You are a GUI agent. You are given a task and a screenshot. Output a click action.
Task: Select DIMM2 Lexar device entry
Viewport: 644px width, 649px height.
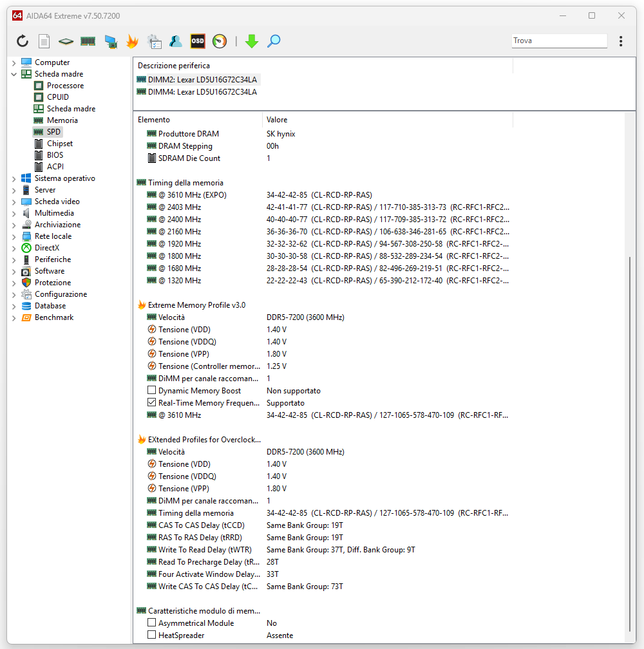(198, 79)
